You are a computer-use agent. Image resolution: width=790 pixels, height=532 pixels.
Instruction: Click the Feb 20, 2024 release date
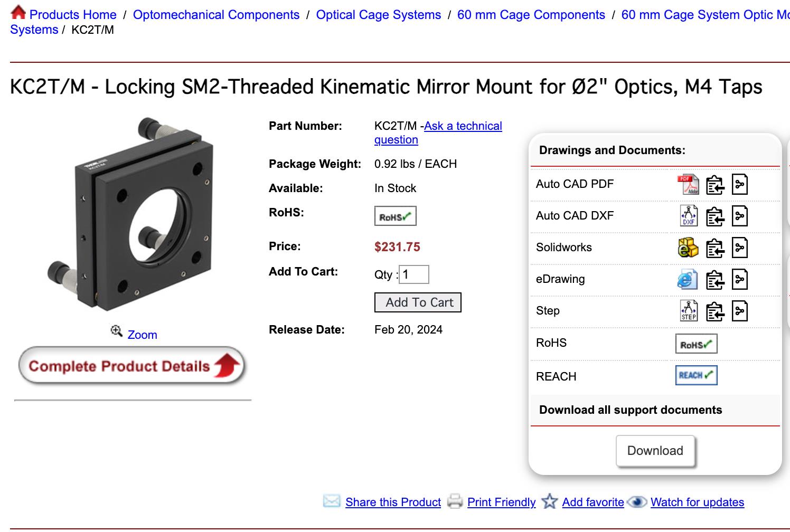[x=408, y=330]
